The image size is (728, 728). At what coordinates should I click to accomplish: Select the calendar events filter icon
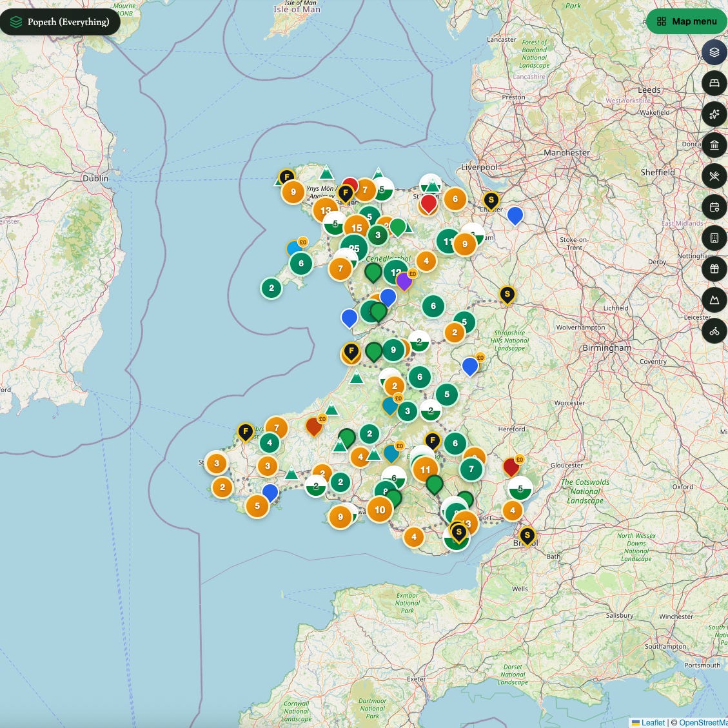click(x=714, y=207)
